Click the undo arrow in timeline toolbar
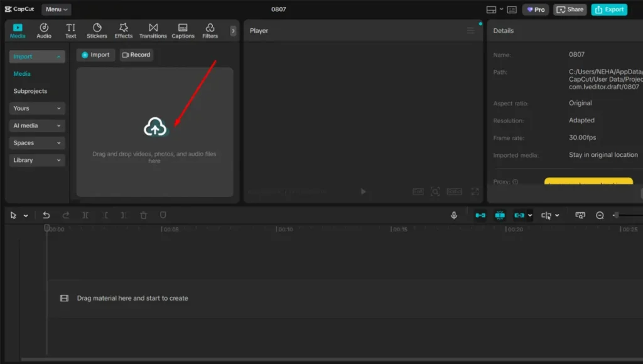Viewport: 643px width, 364px height. click(46, 215)
